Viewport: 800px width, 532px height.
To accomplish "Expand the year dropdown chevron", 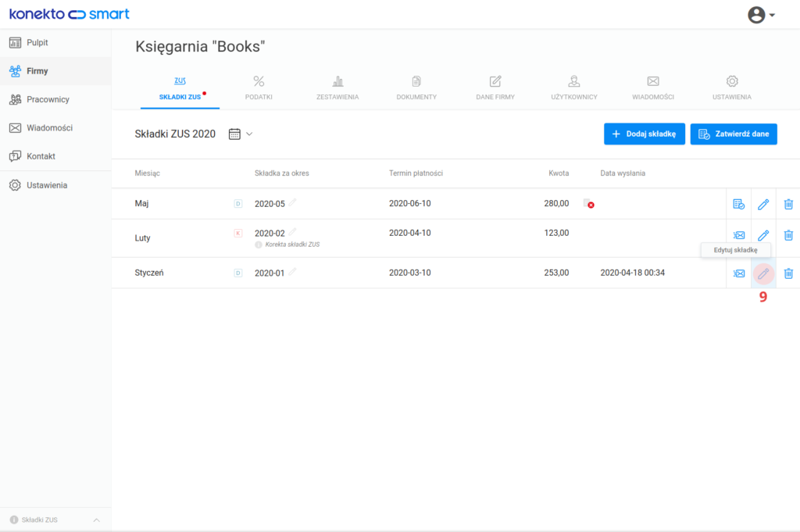I will click(x=249, y=134).
